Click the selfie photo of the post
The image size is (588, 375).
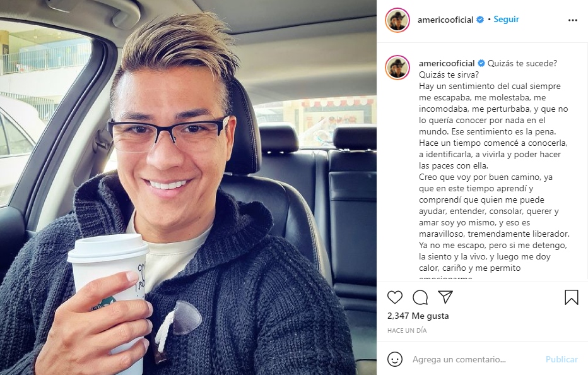pos(188,187)
